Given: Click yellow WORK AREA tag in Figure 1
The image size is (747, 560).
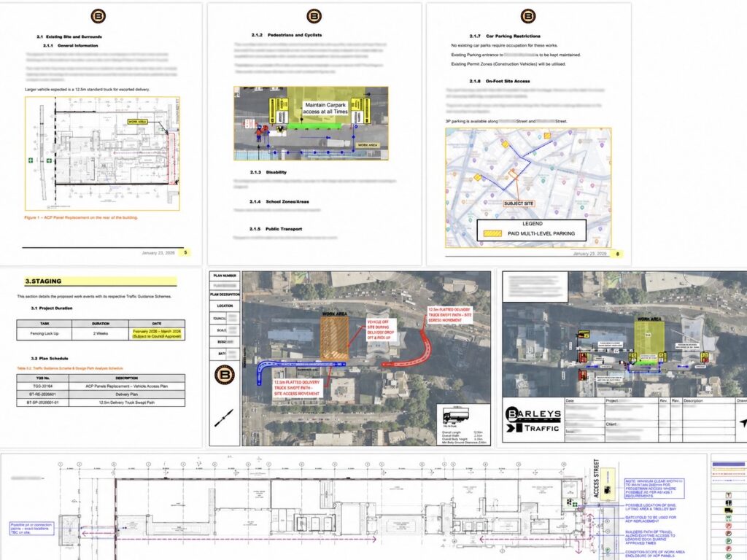Looking at the screenshot, I should [x=138, y=122].
